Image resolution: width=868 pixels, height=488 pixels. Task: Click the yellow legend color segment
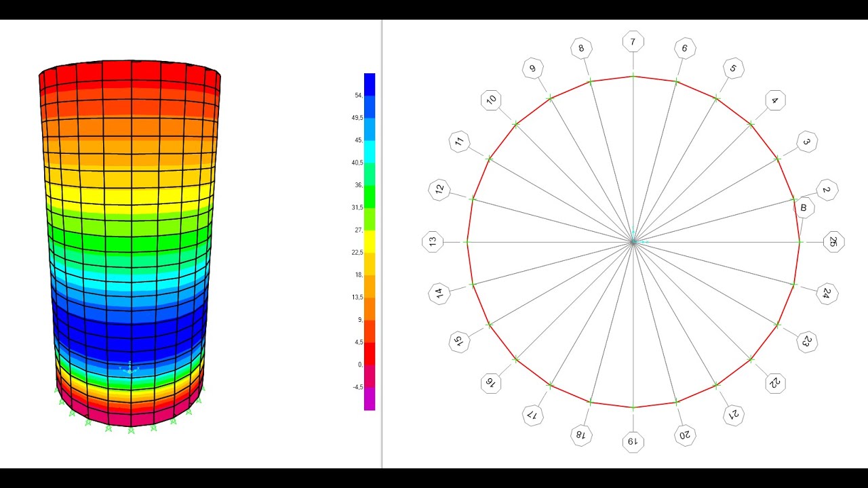370,241
